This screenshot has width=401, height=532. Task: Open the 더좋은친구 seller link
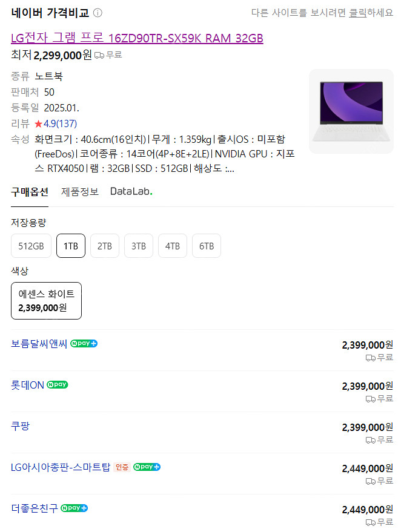coord(35,508)
